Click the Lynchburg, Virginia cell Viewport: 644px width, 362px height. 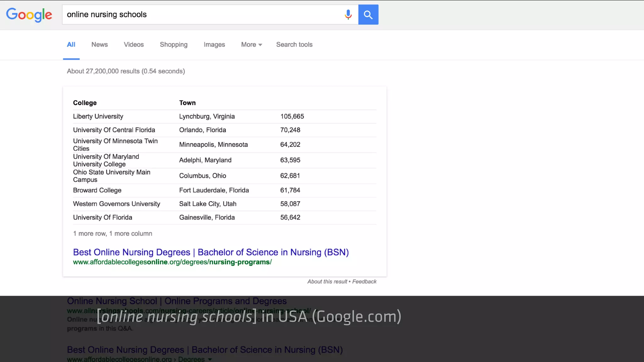(x=207, y=116)
